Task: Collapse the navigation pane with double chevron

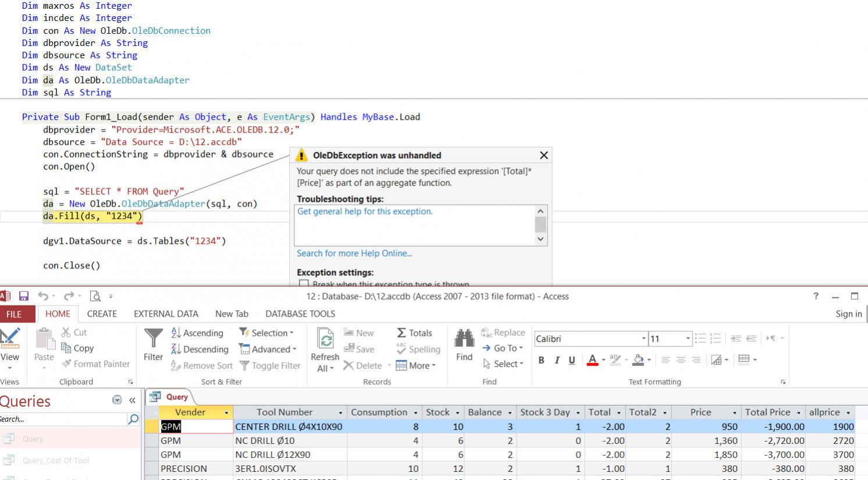Action: tap(132, 400)
